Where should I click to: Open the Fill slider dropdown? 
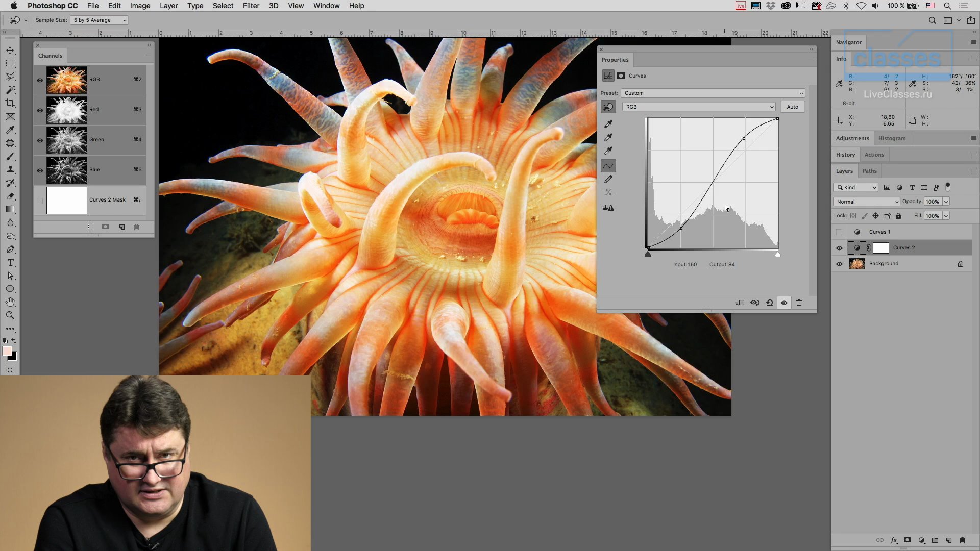coord(946,216)
